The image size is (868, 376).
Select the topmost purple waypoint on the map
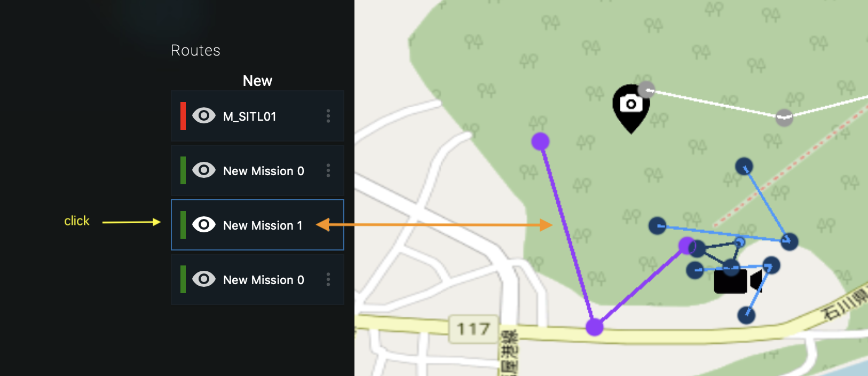[x=540, y=142]
